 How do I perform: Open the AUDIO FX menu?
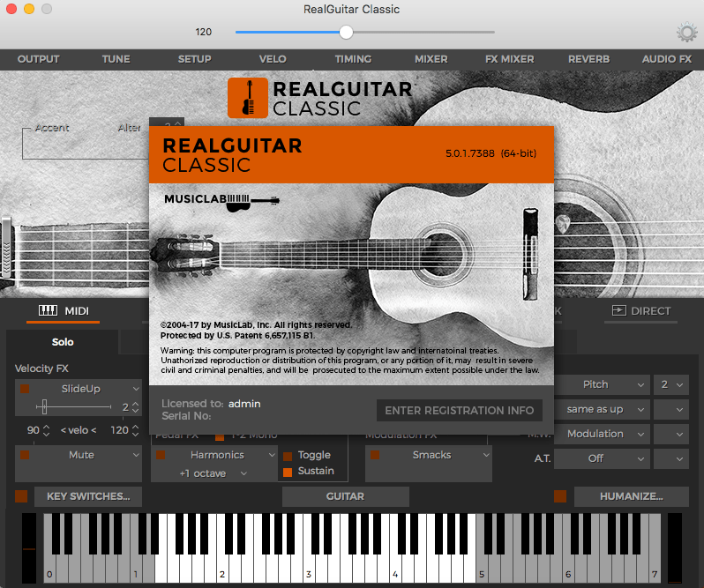click(667, 59)
